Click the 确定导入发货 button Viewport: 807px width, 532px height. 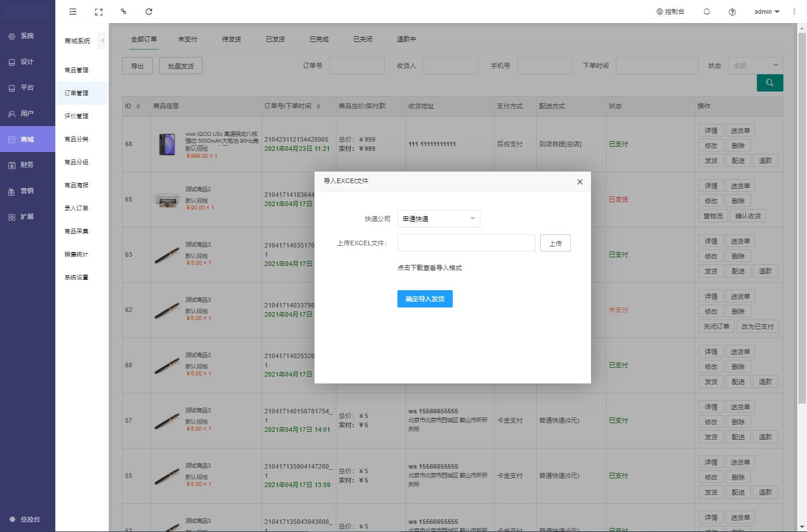click(425, 299)
